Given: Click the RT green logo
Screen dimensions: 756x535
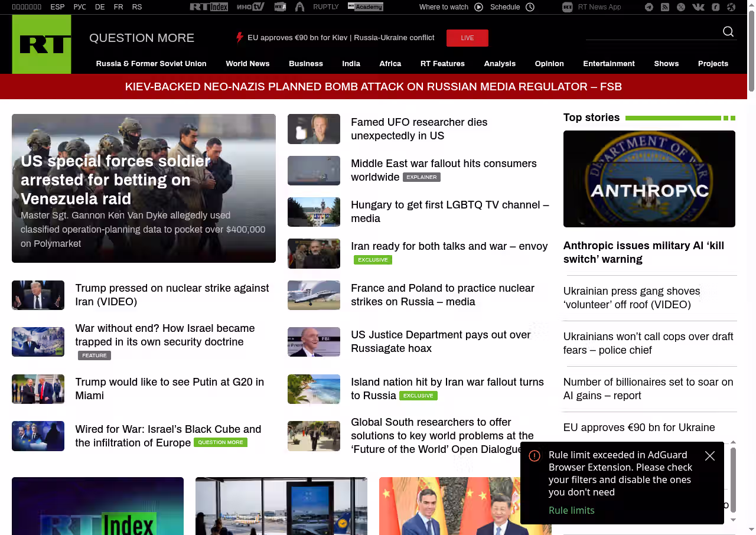Looking at the screenshot, I should pos(42,44).
